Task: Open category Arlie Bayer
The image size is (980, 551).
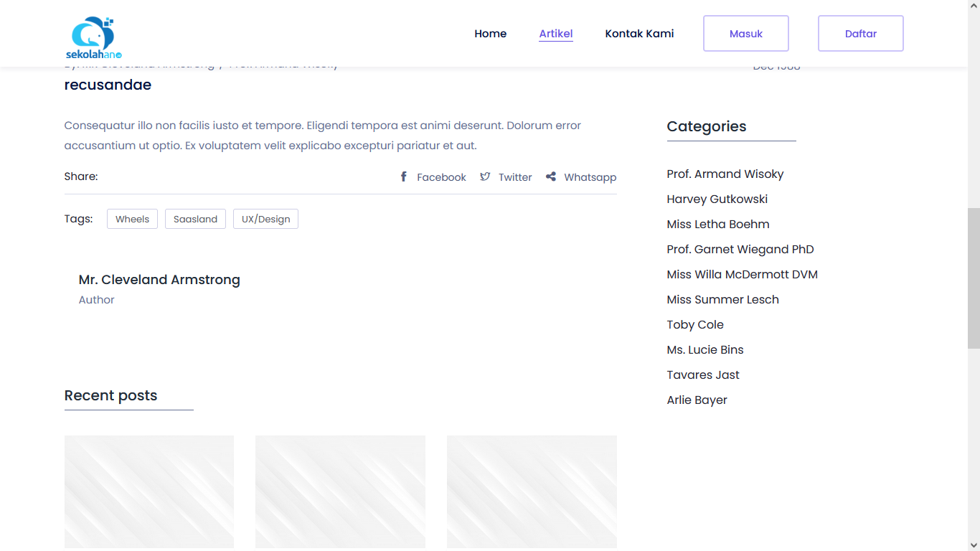Action: (x=697, y=400)
